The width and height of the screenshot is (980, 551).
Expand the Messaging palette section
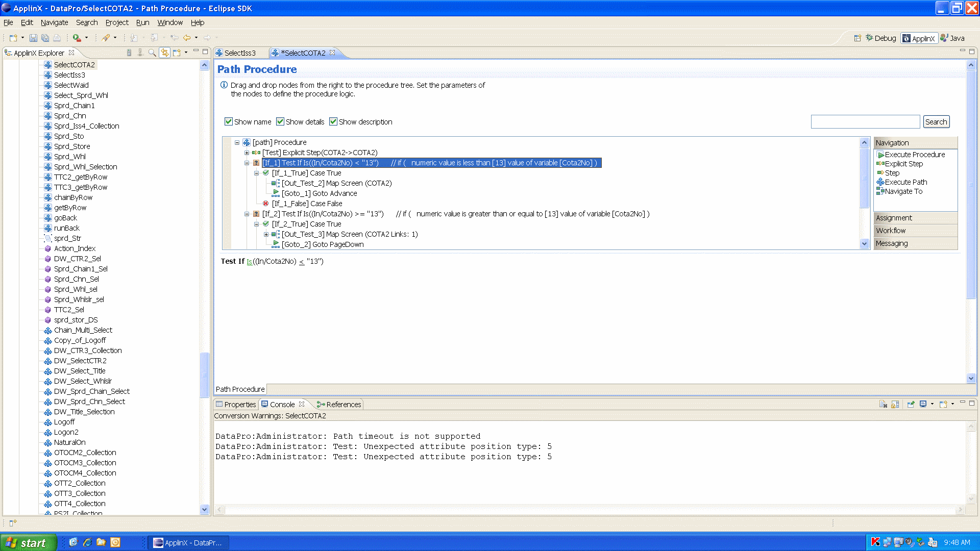click(915, 243)
